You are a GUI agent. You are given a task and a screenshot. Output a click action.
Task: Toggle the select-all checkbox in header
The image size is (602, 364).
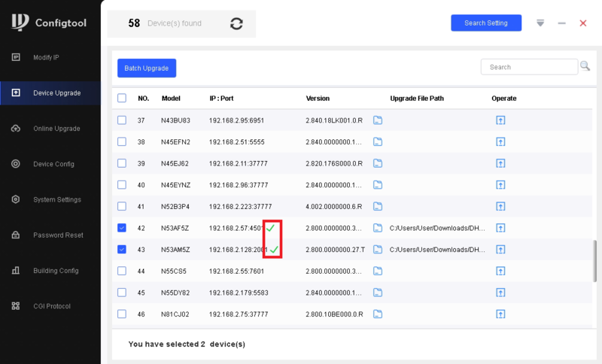(122, 99)
